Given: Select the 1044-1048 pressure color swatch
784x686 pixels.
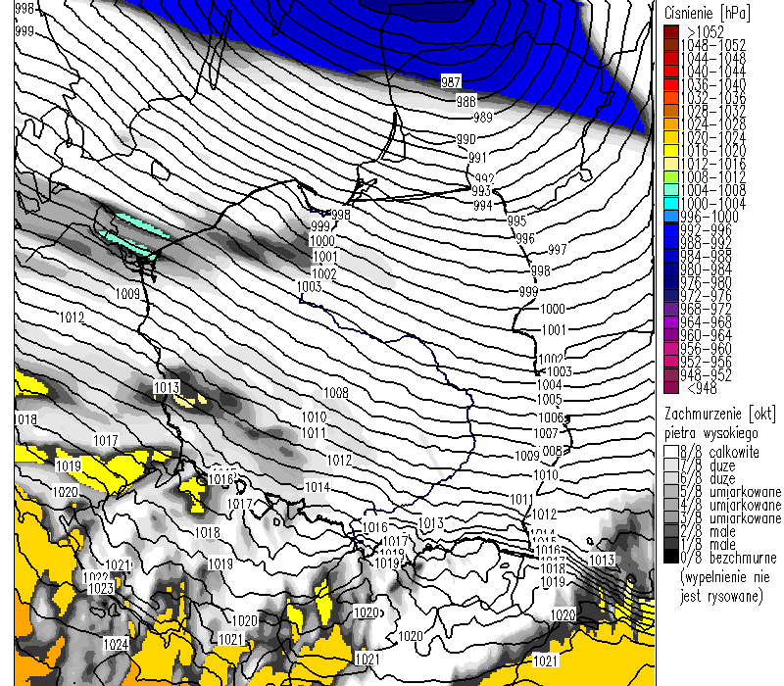Looking at the screenshot, I should click(671, 58).
